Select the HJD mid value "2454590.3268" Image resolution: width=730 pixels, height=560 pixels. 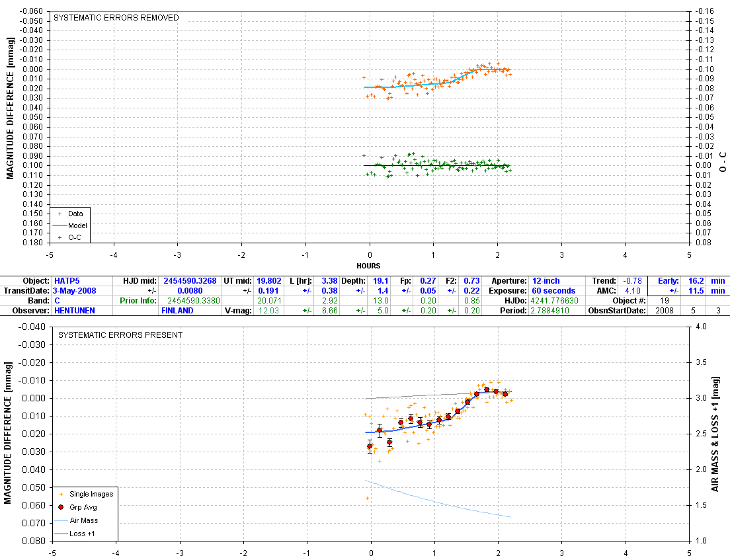(x=190, y=281)
